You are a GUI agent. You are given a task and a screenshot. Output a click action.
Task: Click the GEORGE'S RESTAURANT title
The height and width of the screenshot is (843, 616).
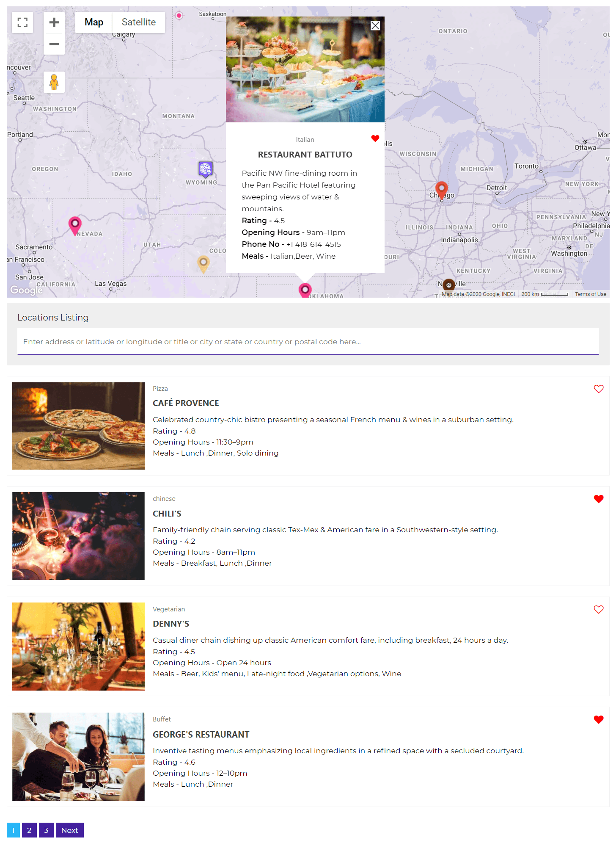coord(201,735)
